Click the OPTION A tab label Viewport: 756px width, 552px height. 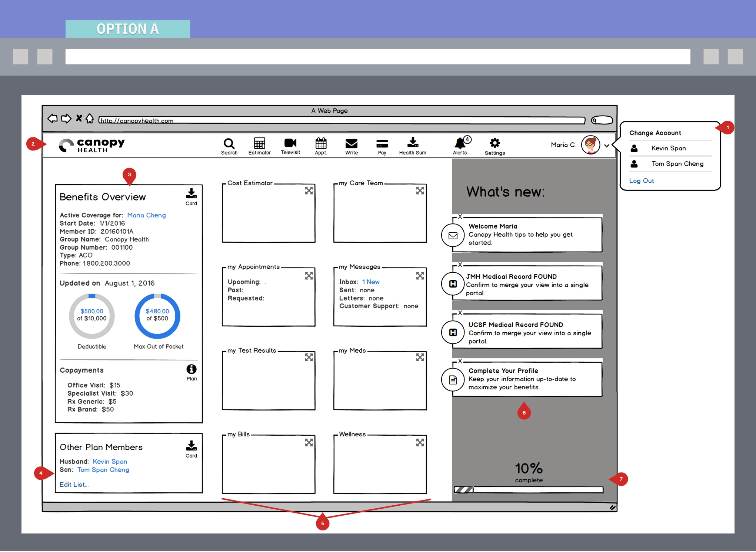click(x=128, y=29)
